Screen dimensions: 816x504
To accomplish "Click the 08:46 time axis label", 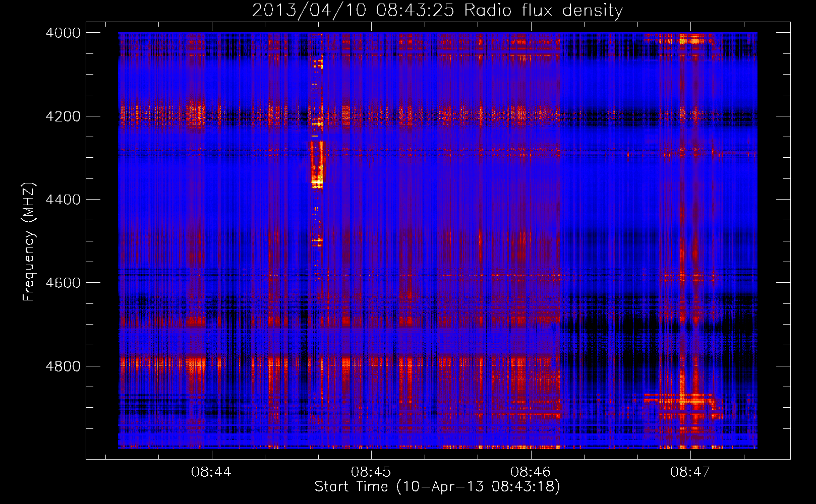I will click(x=531, y=472).
